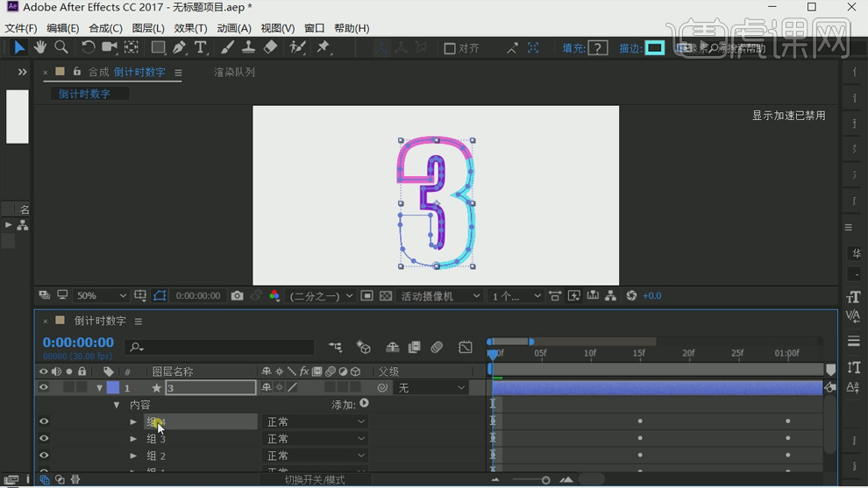Select the Pen tool in toolbar

(179, 47)
